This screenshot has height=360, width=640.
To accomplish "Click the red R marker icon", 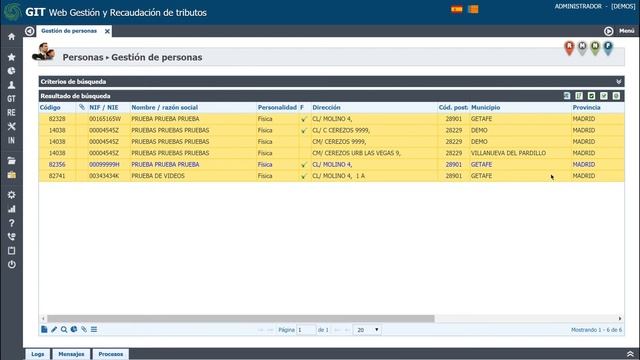I will [x=569, y=48].
